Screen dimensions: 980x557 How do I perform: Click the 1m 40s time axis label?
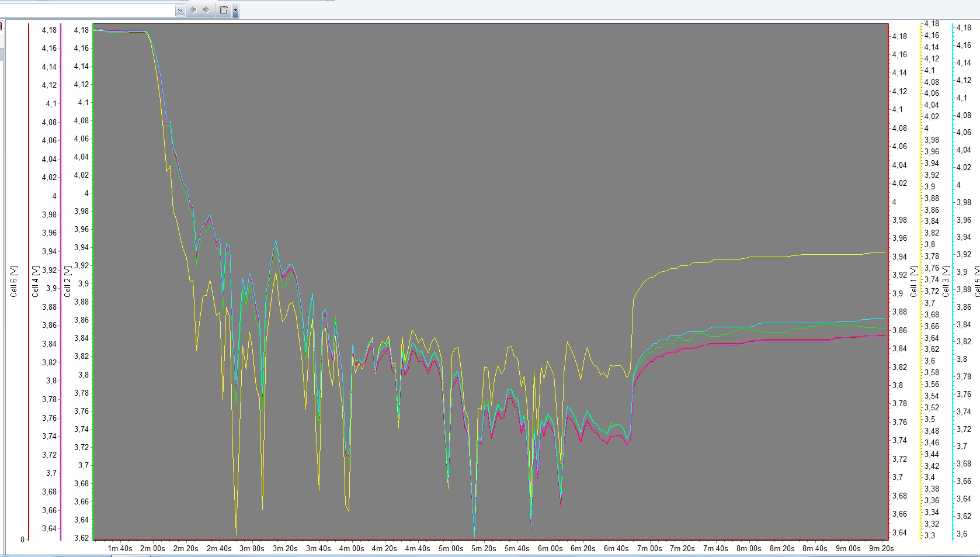coord(120,548)
